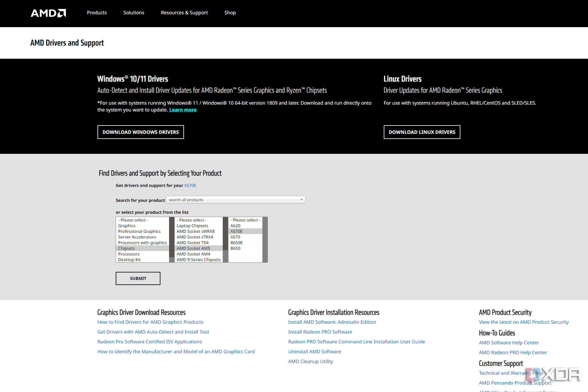Pick X670 in the chipset list

pyautogui.click(x=245, y=237)
